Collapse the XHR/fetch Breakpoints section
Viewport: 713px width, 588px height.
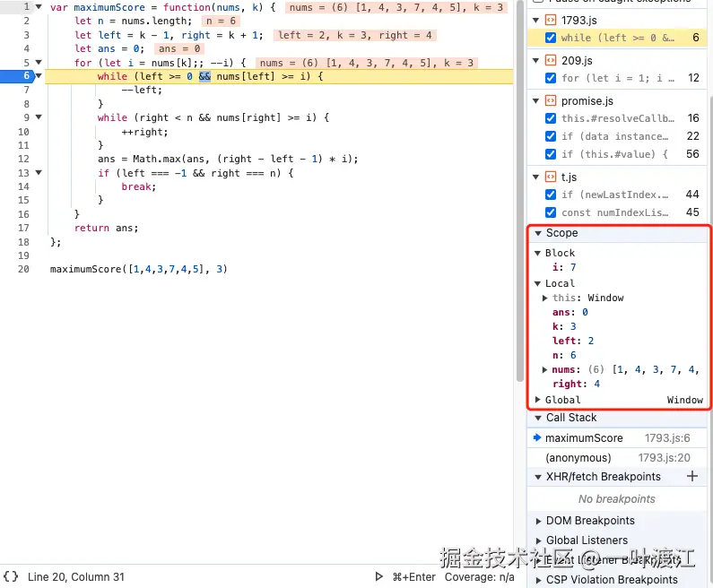point(538,477)
